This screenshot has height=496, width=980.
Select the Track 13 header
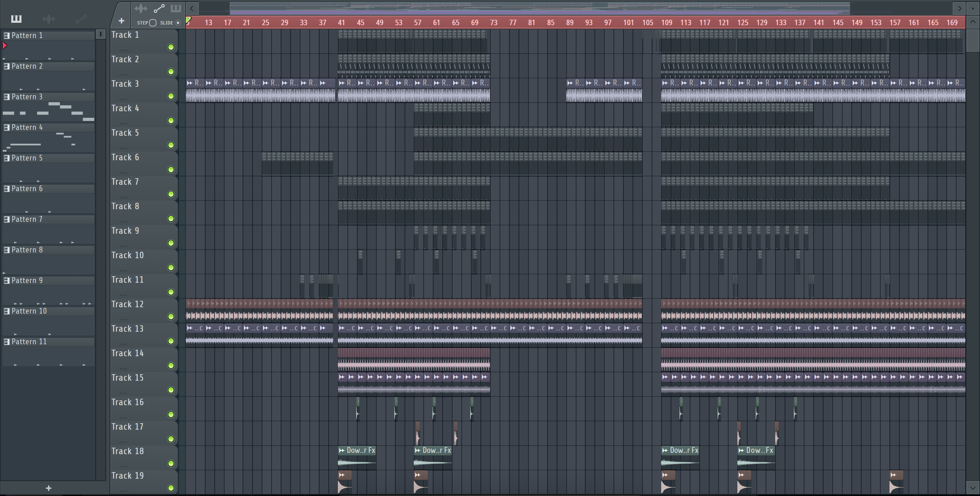point(144,335)
